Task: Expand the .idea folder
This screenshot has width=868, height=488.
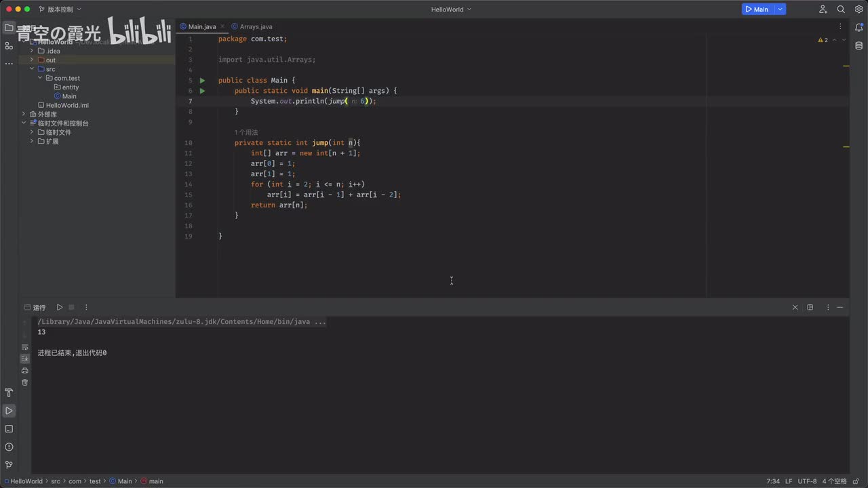Action: (x=31, y=51)
